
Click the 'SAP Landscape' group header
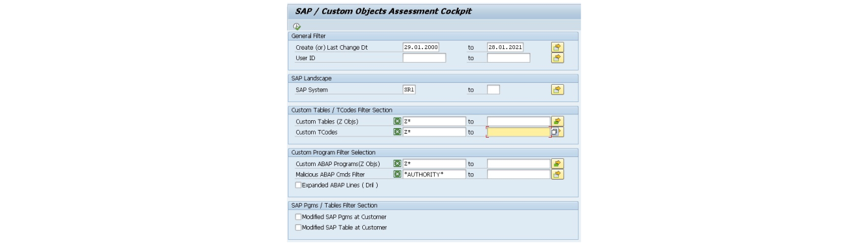point(311,78)
